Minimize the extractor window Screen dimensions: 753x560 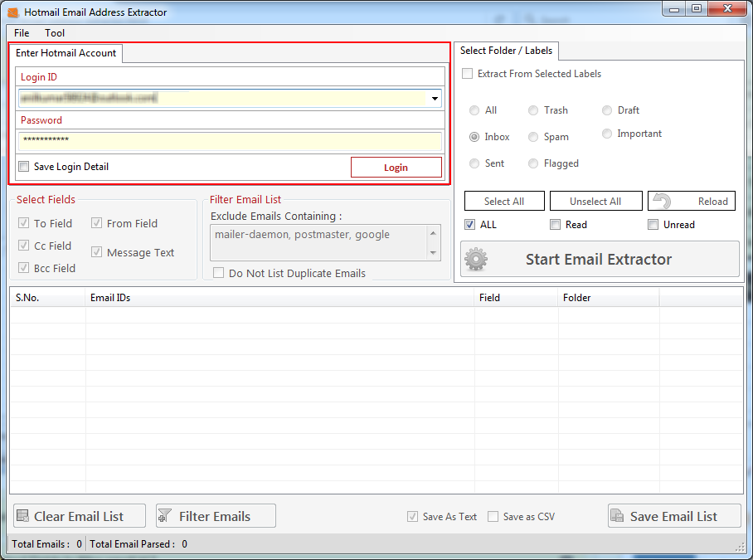(674, 9)
